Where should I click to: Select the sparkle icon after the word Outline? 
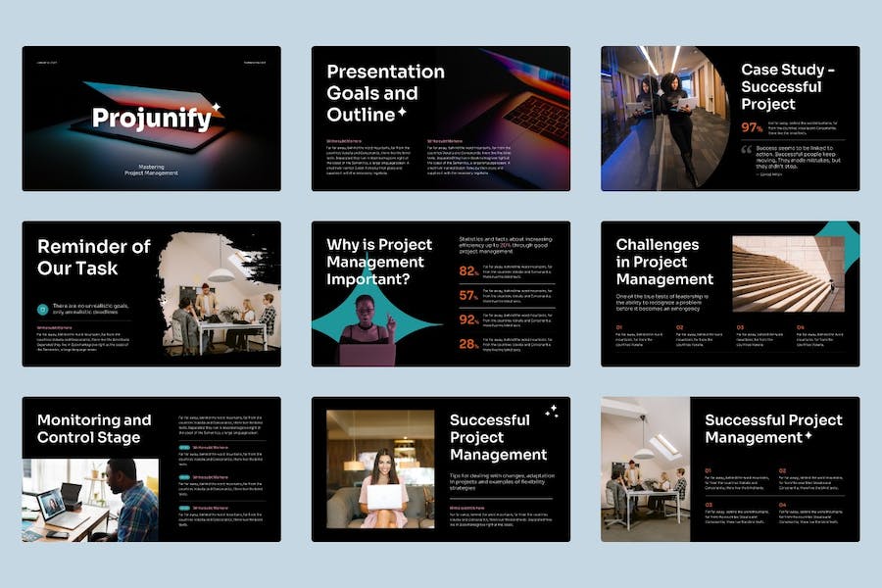[x=402, y=113]
